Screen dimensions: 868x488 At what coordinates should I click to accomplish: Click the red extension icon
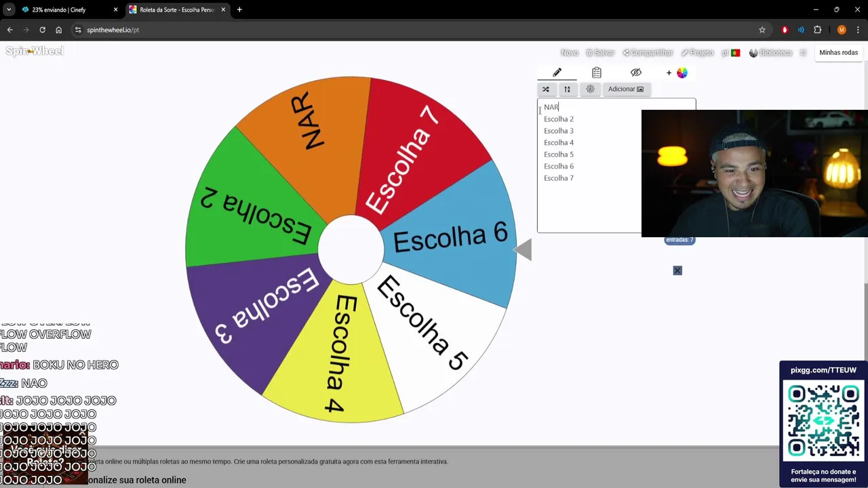785,30
